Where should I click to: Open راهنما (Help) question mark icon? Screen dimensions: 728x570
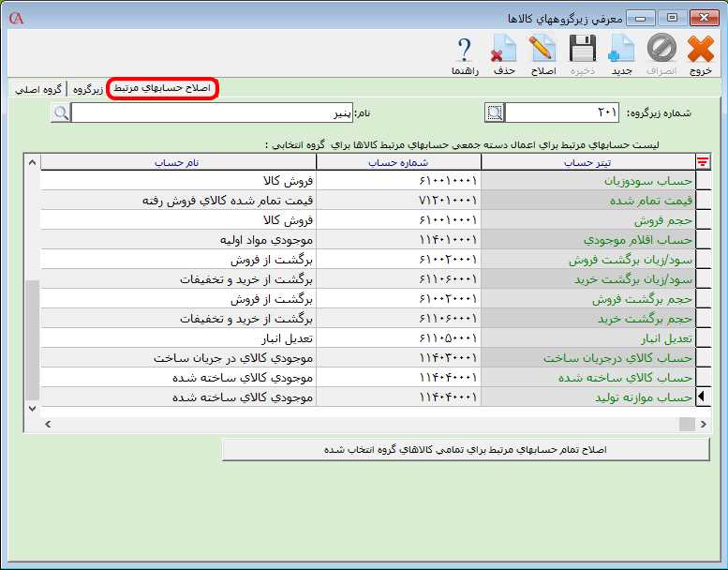tap(465, 54)
